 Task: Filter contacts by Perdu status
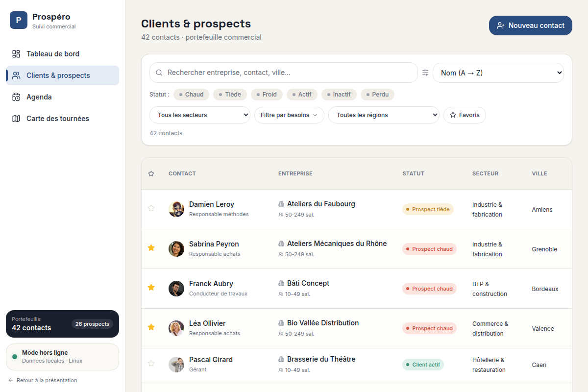377,95
